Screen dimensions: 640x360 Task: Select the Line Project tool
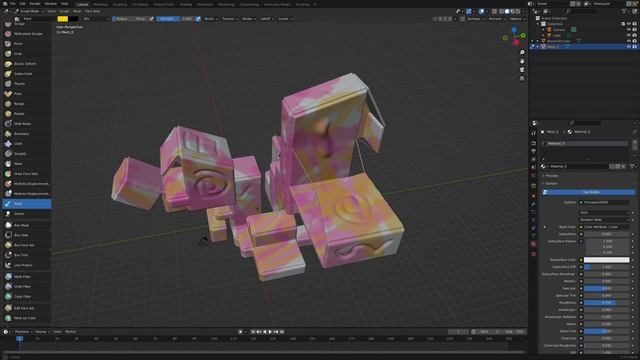pyautogui.click(x=27, y=265)
